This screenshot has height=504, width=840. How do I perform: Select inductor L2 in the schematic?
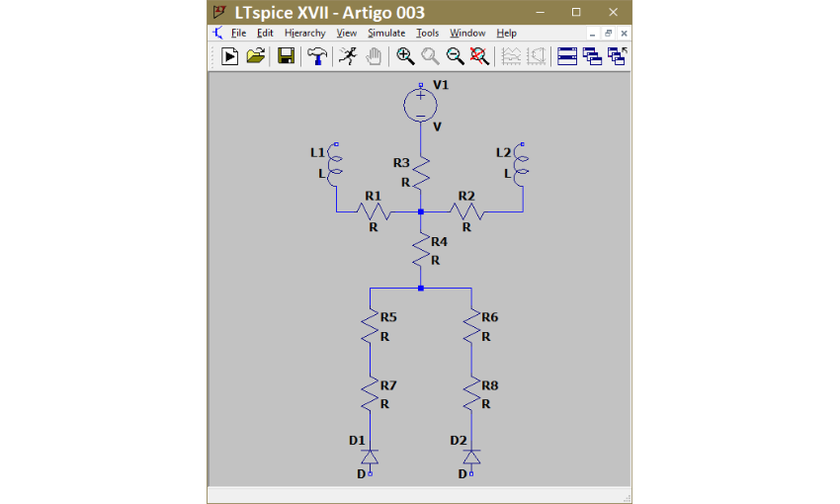point(521,165)
